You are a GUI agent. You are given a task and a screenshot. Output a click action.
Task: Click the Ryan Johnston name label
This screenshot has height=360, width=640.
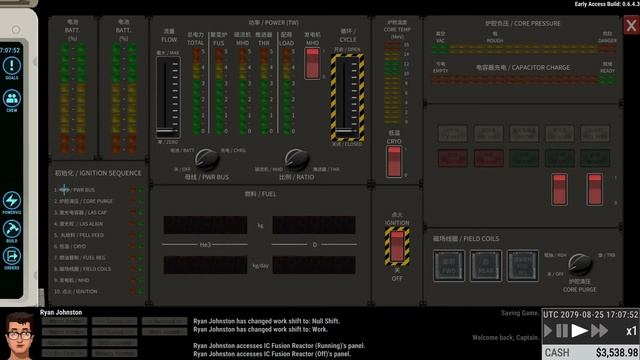(61, 312)
